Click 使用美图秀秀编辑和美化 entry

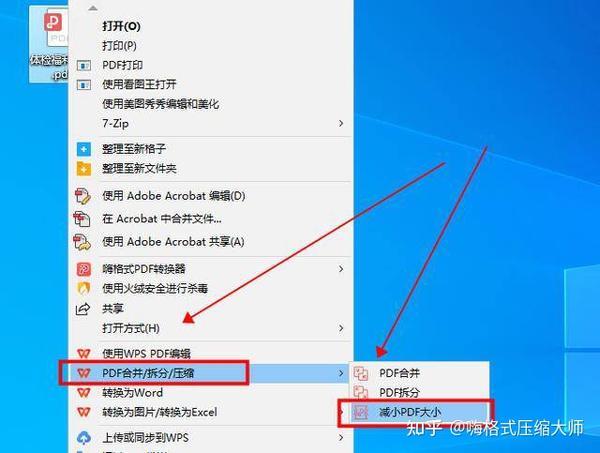pos(161,104)
